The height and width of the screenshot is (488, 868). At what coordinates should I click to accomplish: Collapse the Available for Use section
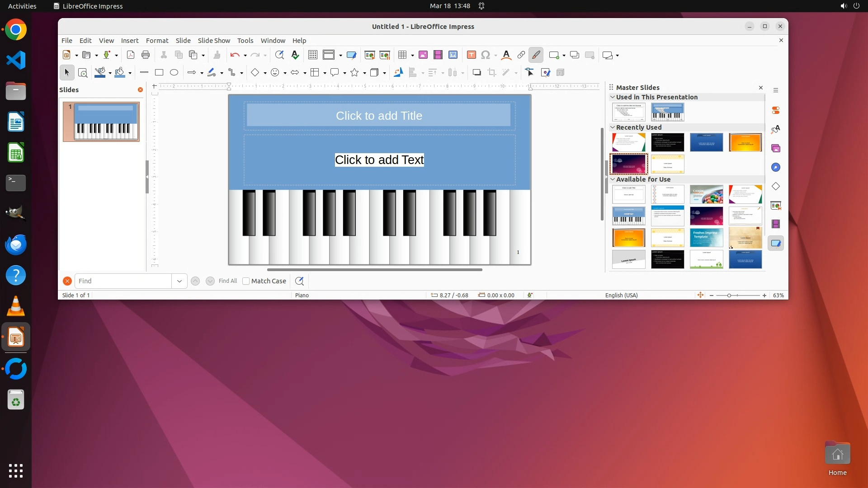click(613, 179)
